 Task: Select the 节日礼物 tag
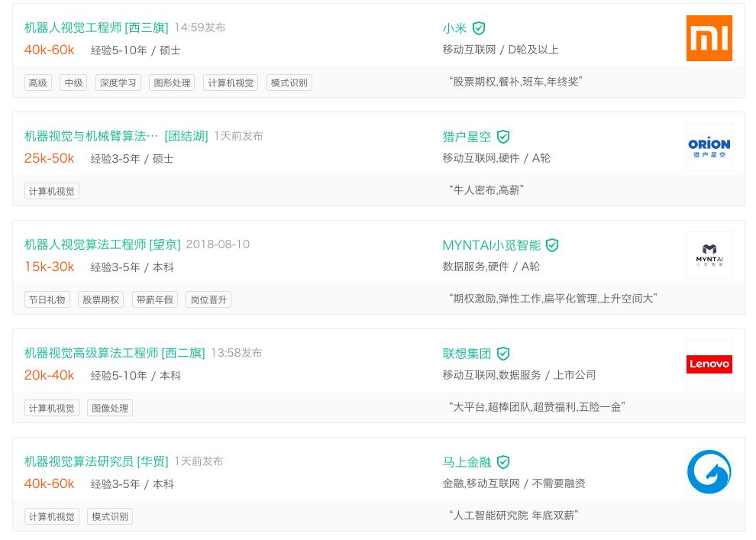coord(47,300)
